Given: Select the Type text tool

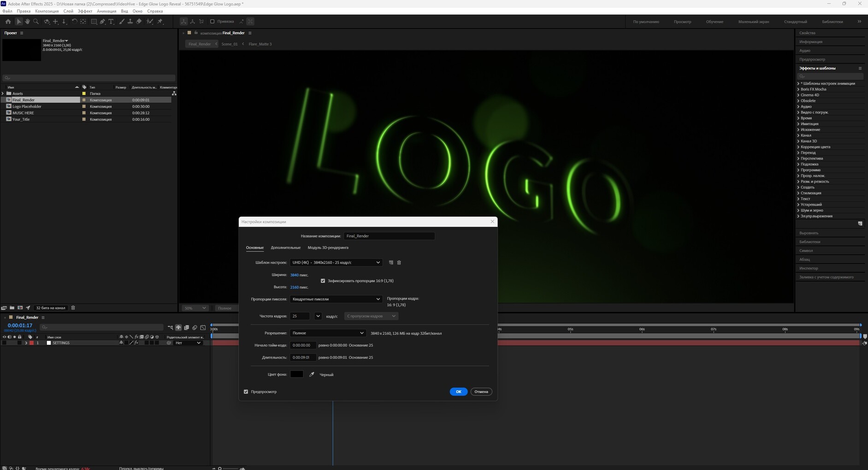Looking at the screenshot, I should (x=111, y=22).
